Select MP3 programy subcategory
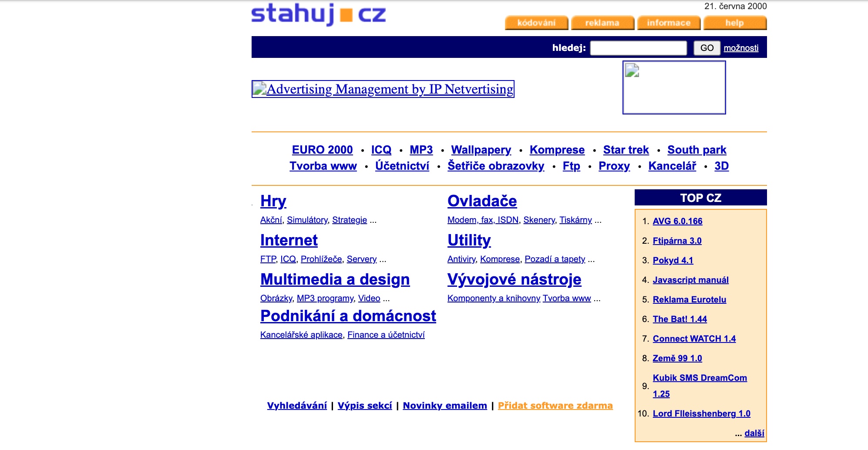The image size is (868, 450). click(325, 298)
